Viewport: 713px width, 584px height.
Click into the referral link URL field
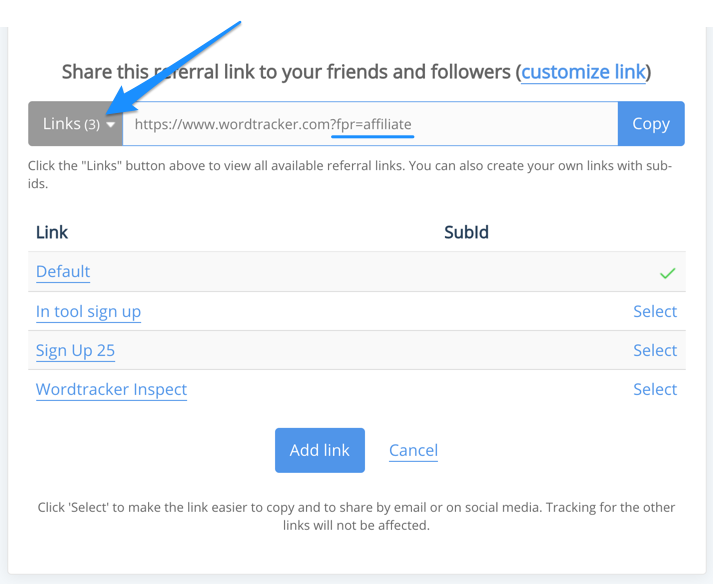pos(370,124)
